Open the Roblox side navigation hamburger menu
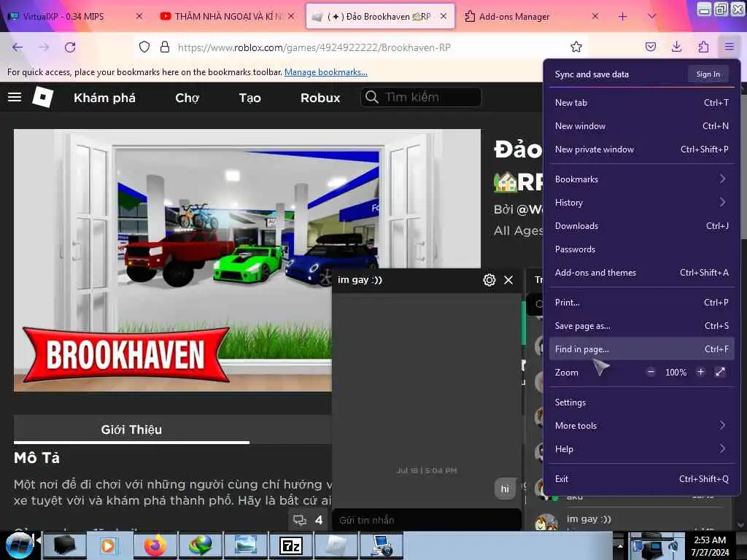This screenshot has width=747, height=560. 15,97
